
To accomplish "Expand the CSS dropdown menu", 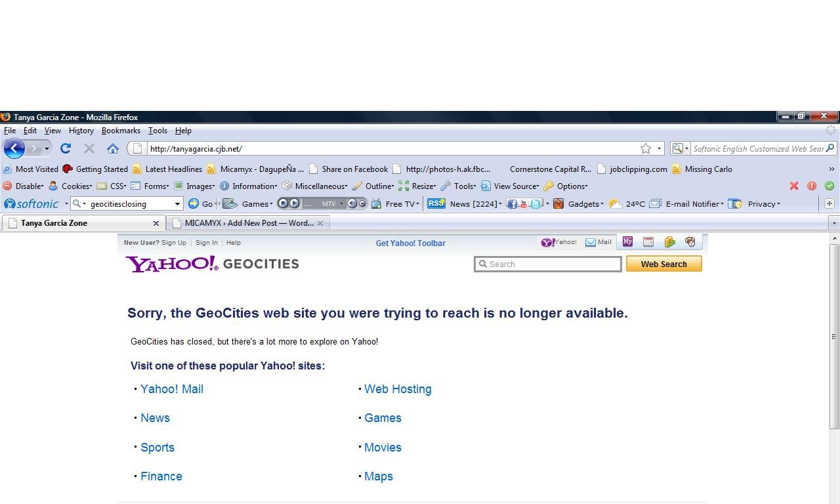I will click(x=112, y=186).
